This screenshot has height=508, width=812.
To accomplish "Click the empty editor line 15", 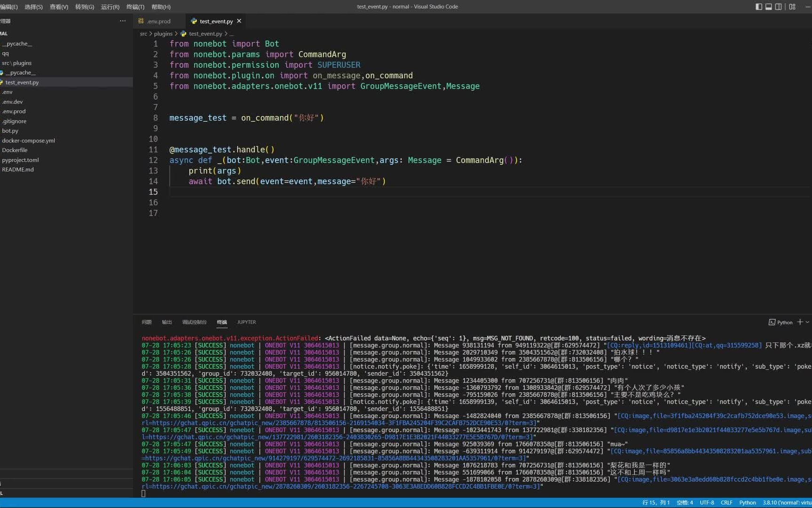I will coord(490,192).
